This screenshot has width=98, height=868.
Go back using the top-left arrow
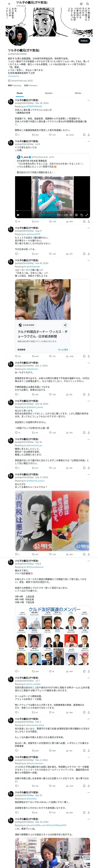pyautogui.click(x=9, y=4)
